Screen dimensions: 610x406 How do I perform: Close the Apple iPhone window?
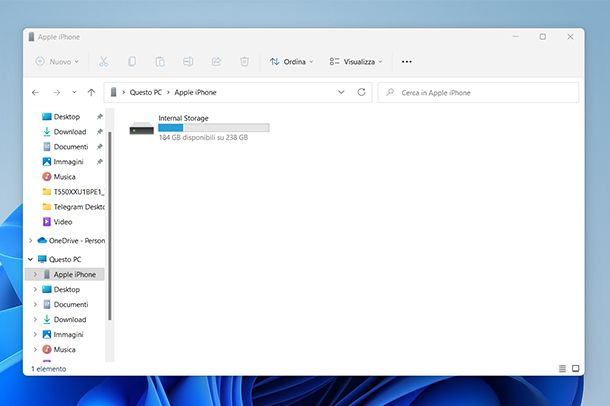pyautogui.click(x=570, y=37)
